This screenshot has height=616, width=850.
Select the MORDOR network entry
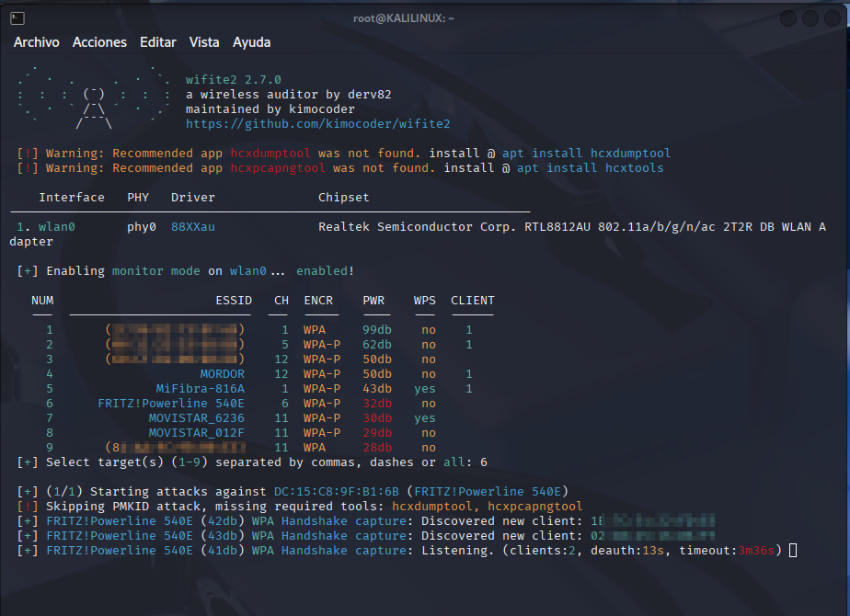point(222,373)
